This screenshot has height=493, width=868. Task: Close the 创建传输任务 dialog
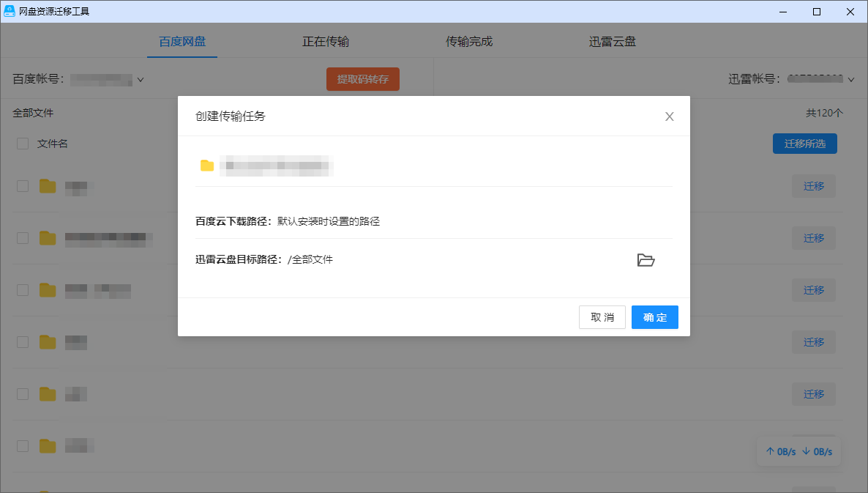[669, 116]
